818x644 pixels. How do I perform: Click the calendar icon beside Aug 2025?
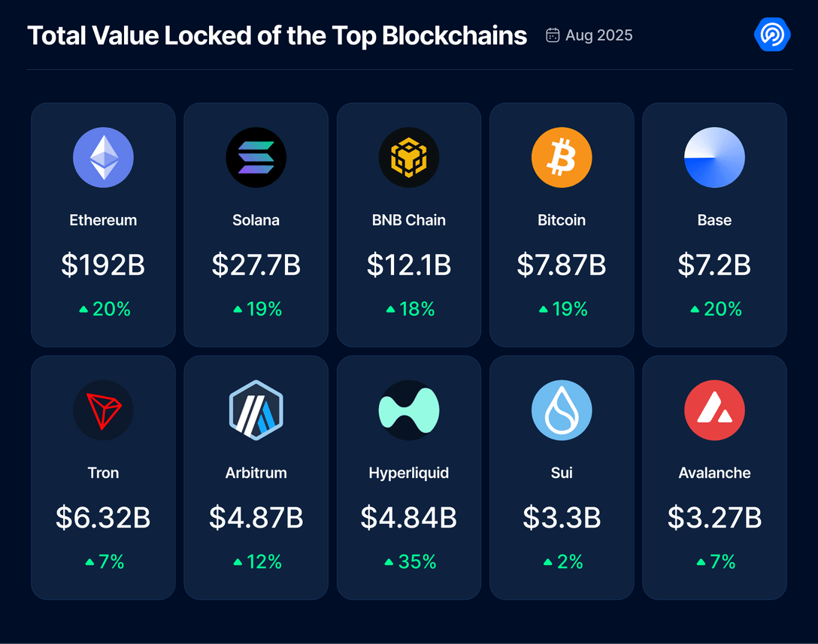(553, 35)
